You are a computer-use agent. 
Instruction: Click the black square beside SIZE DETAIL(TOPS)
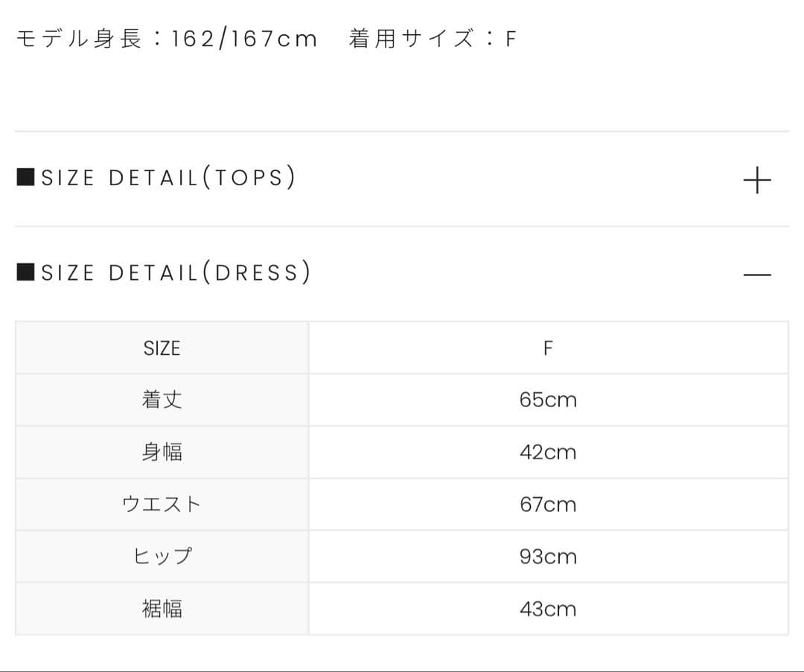[25, 178]
